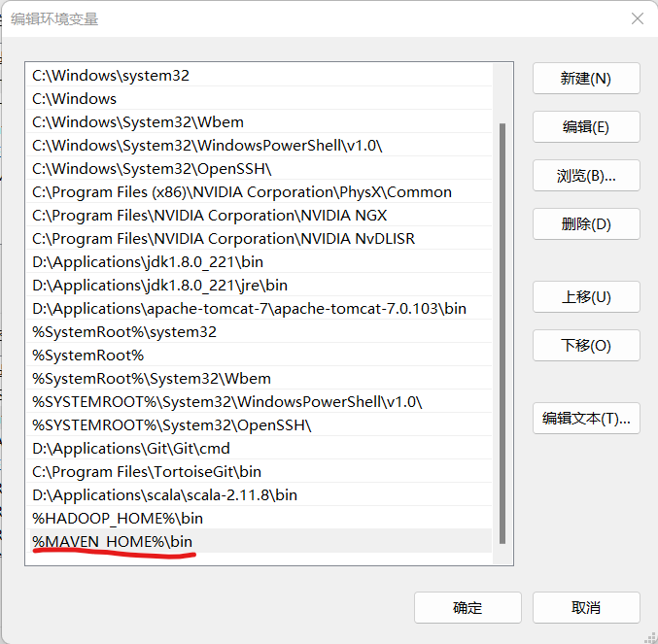Screen dimensions: 658x644
Task: Select the C:\Windows\system32 entry
Action: tap(260, 76)
